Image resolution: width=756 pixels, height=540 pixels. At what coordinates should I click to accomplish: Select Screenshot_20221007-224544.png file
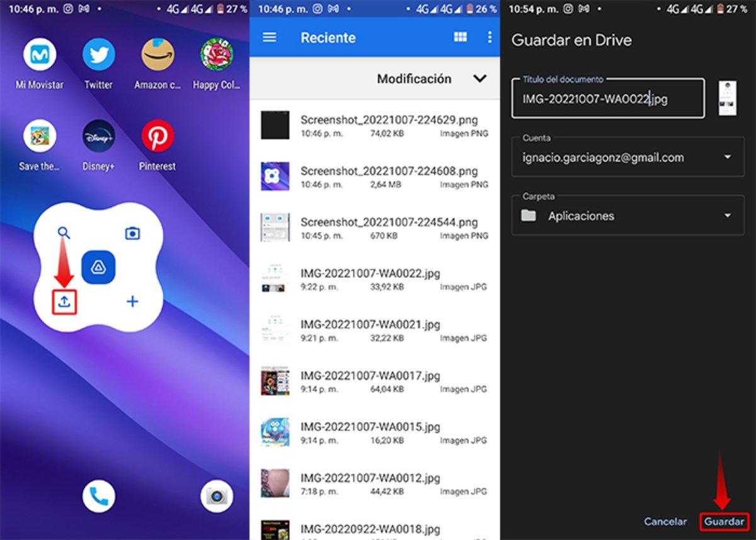374,227
